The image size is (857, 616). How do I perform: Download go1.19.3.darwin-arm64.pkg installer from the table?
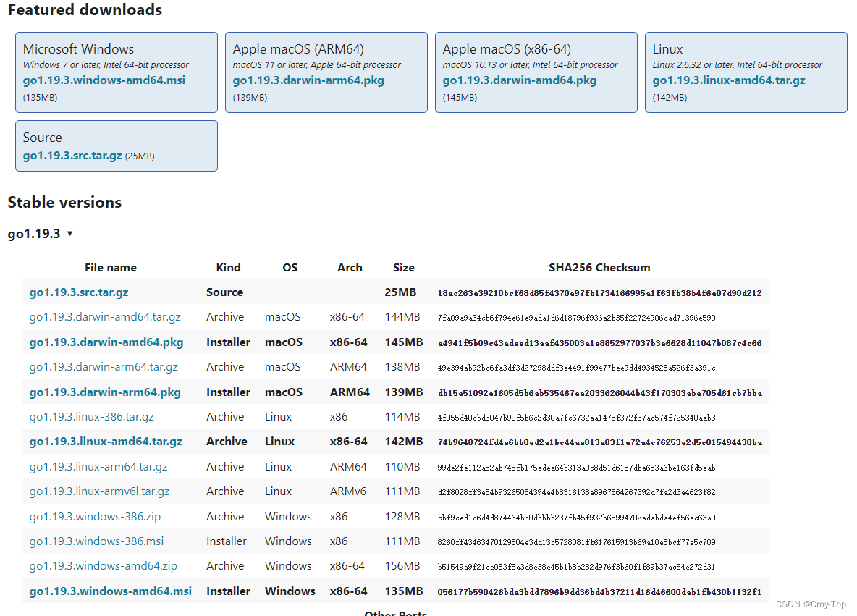pyautogui.click(x=105, y=392)
